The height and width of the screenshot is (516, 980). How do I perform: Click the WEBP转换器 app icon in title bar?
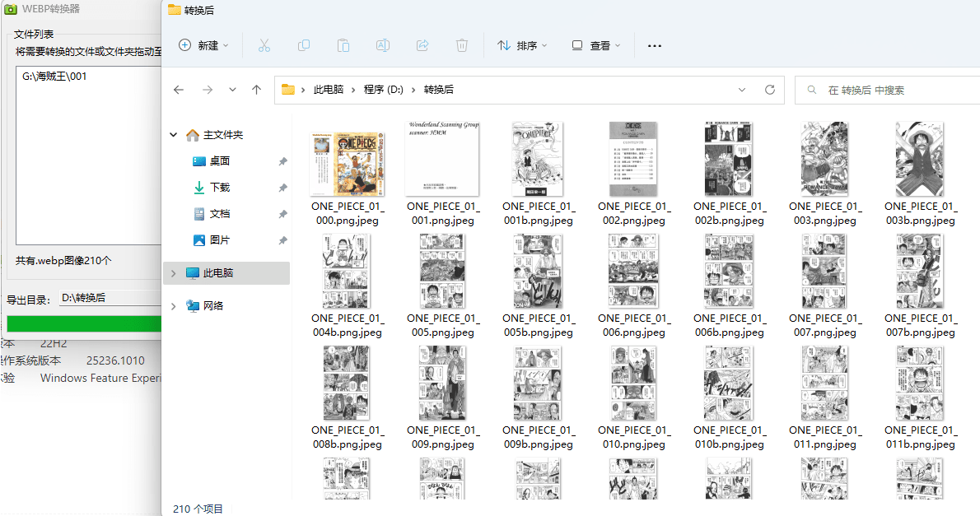(x=10, y=9)
